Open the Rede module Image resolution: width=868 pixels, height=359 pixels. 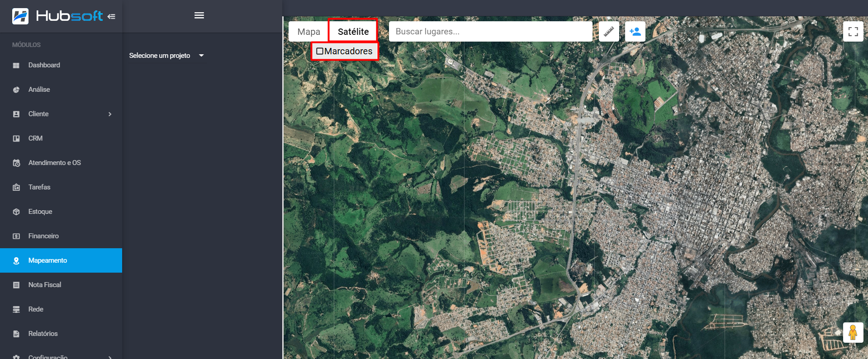point(61,309)
